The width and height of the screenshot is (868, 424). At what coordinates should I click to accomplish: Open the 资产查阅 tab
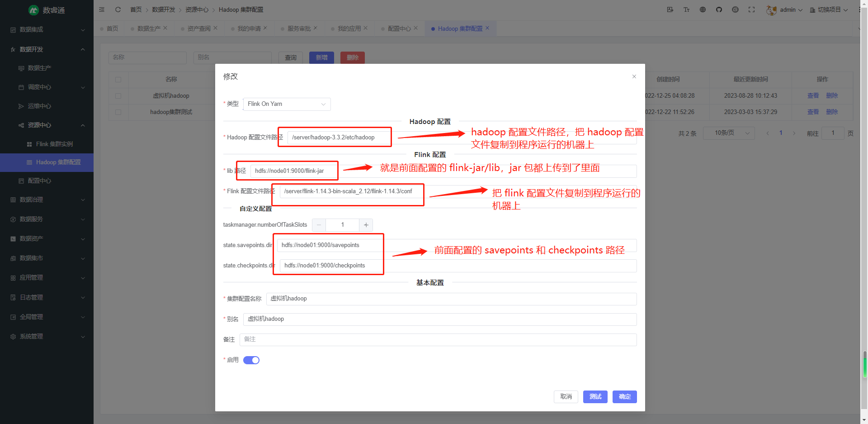point(199,28)
